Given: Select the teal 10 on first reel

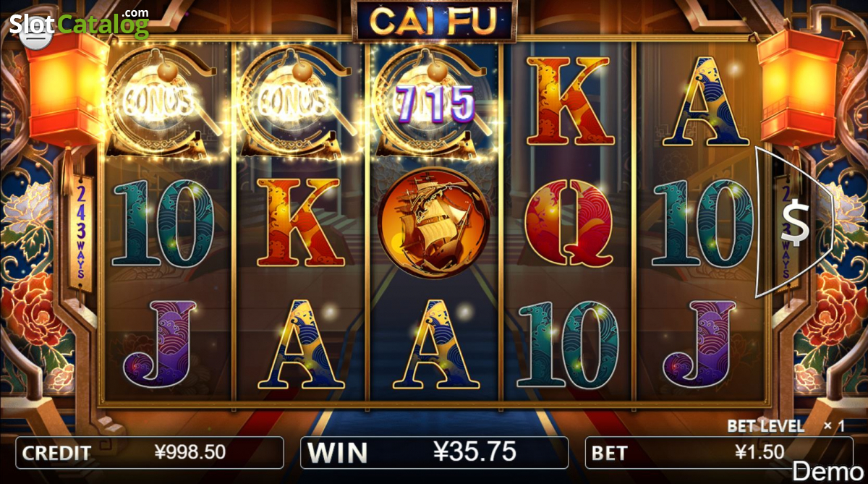Looking at the screenshot, I should [162, 224].
